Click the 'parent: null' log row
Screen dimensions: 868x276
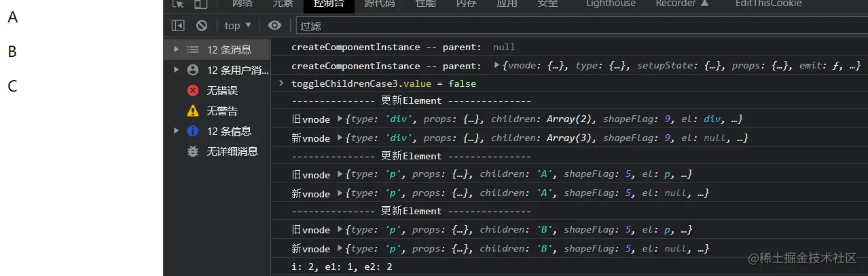pos(569,47)
